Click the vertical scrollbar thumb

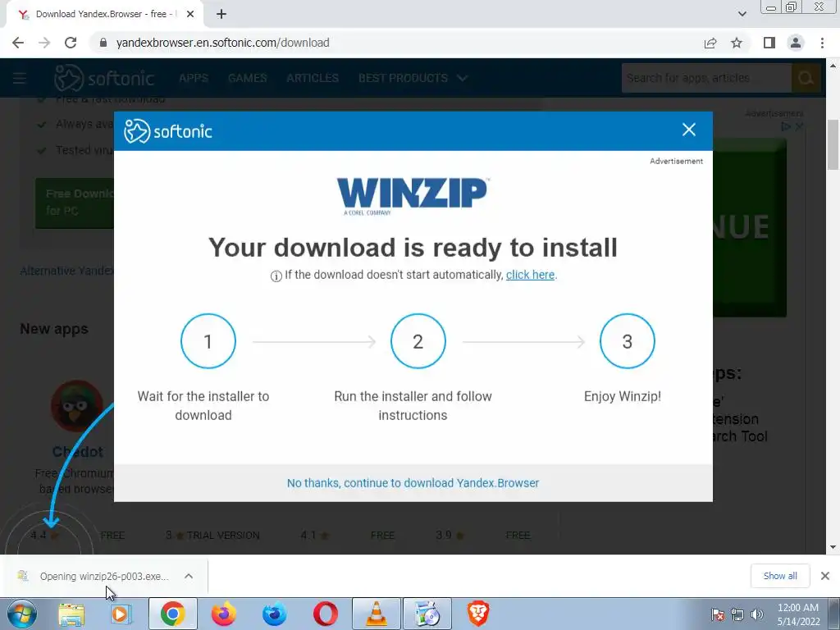pyautogui.click(x=833, y=144)
